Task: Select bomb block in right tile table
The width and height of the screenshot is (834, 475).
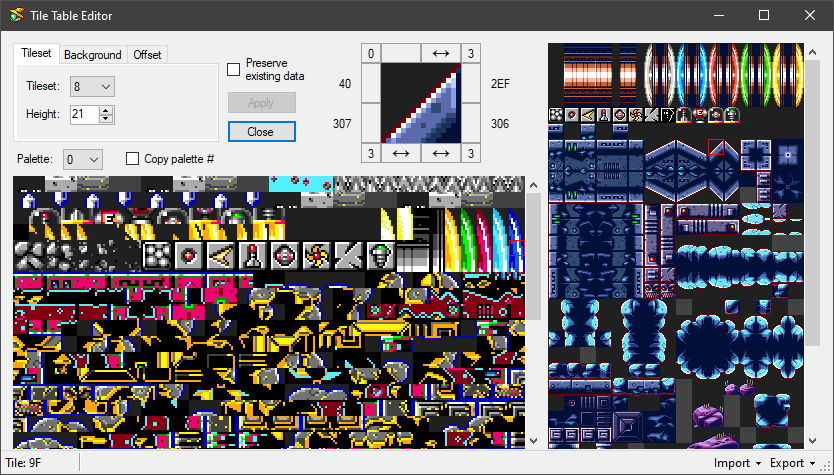Action: click(x=556, y=115)
